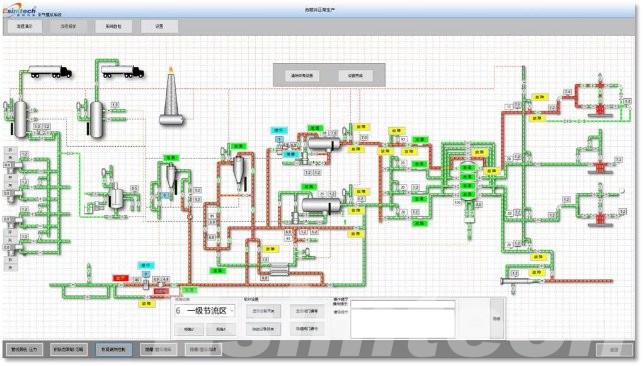This screenshot has width=643, height=366.
Task: Open the toolbar button beside the Esimtech logo
Action: click(x=24, y=26)
